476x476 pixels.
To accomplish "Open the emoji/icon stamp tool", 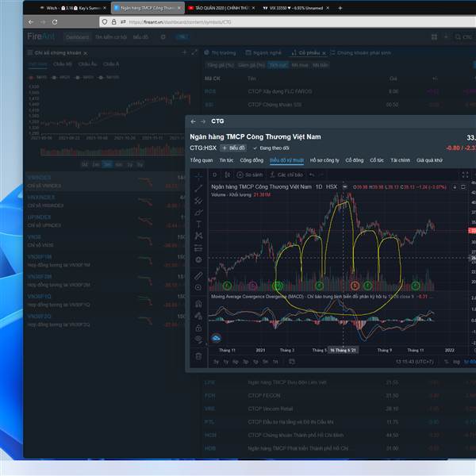I will (198, 260).
